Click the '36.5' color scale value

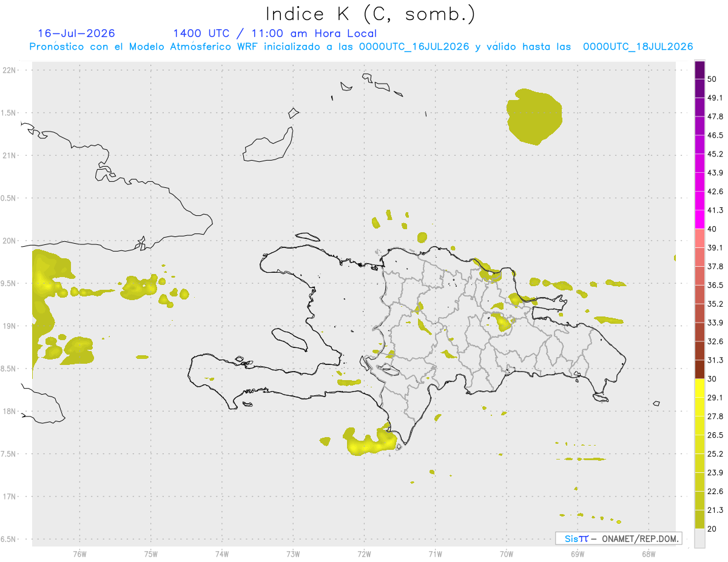click(715, 286)
